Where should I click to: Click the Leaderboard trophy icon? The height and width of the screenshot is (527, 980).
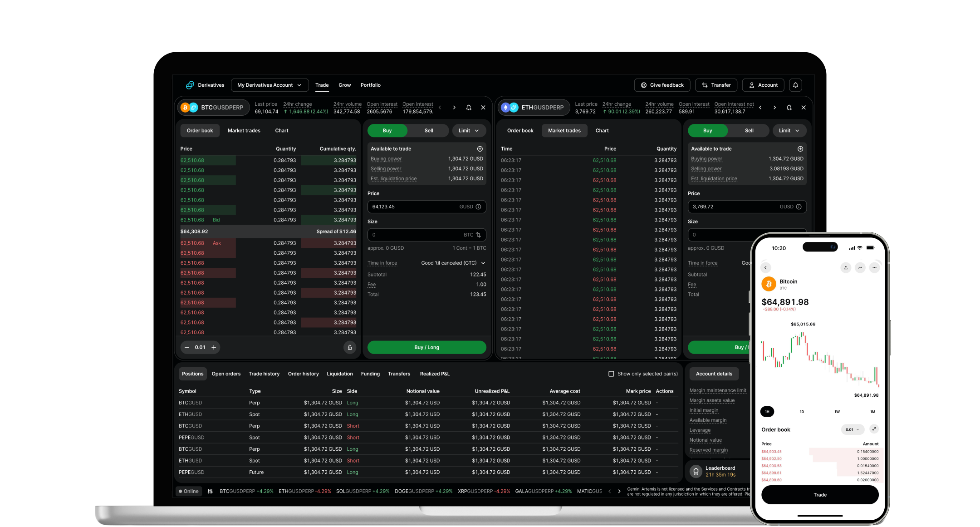696,471
